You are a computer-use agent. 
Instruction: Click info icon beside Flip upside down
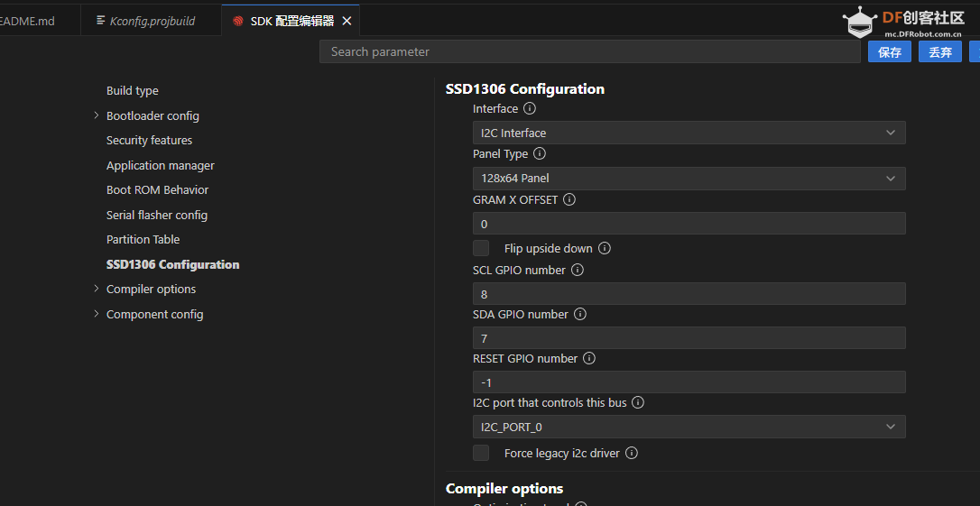(x=605, y=248)
